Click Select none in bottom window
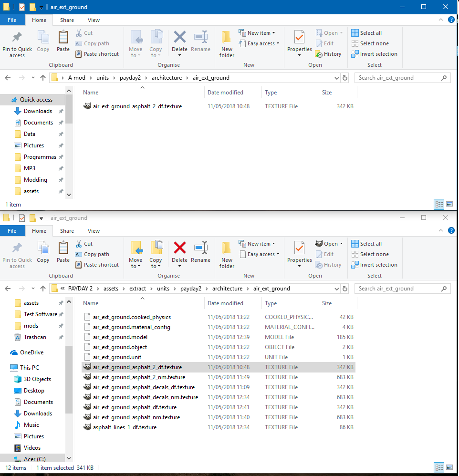 370,254
